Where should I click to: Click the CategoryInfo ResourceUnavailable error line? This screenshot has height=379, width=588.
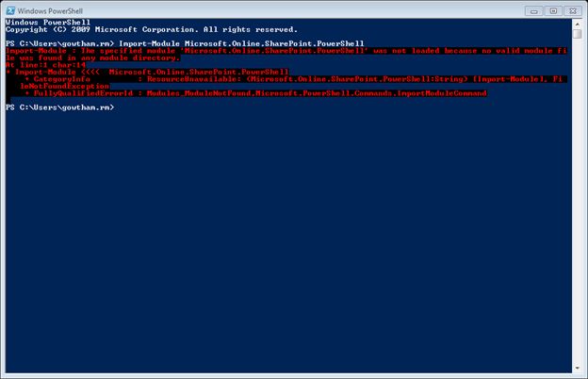tap(283, 79)
